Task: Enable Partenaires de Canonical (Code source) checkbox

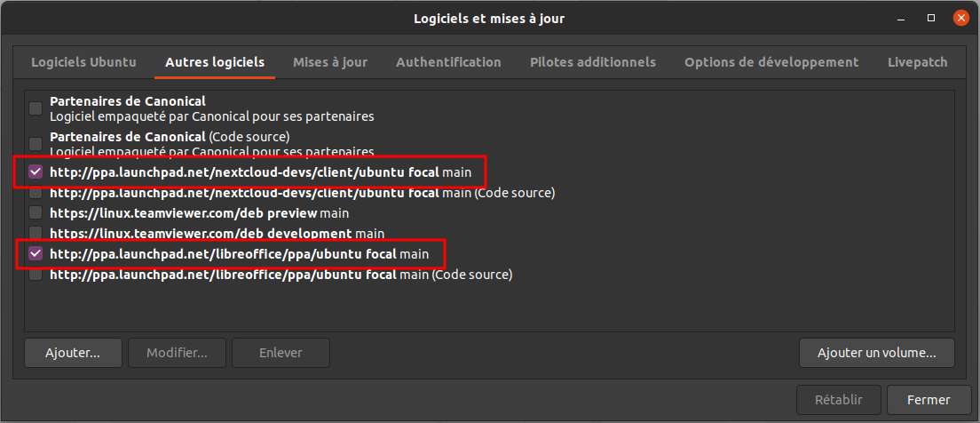Action: tap(36, 143)
